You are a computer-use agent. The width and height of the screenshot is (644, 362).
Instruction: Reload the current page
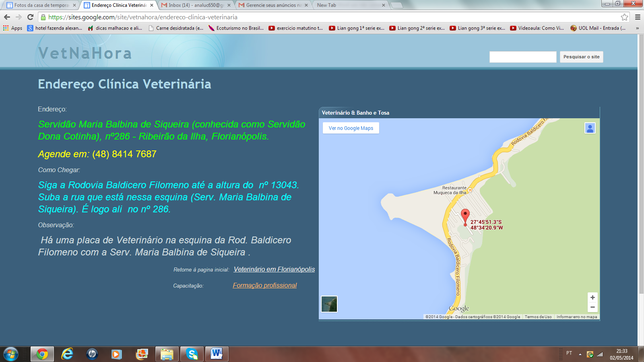click(x=30, y=17)
